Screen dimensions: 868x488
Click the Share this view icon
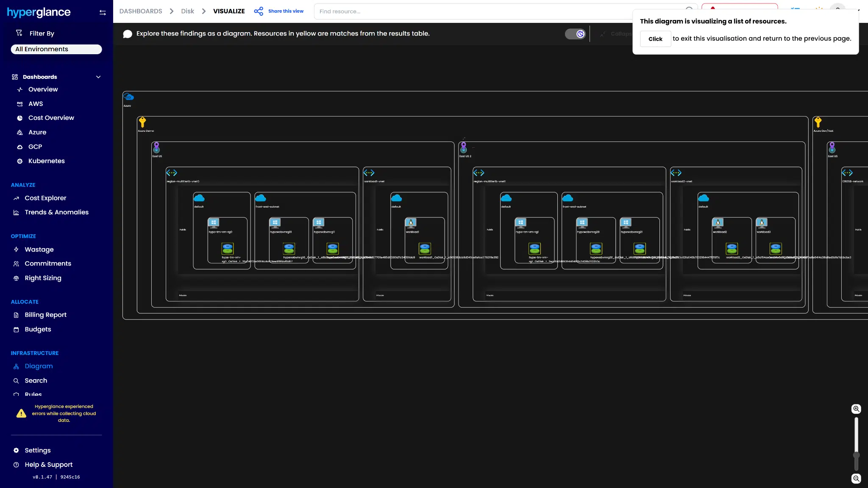point(259,11)
